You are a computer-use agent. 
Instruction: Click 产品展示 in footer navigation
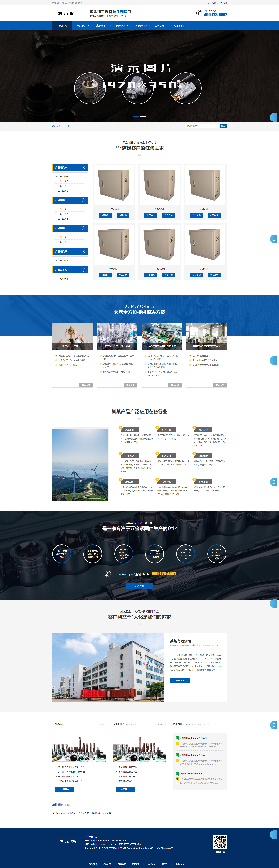coord(107,864)
